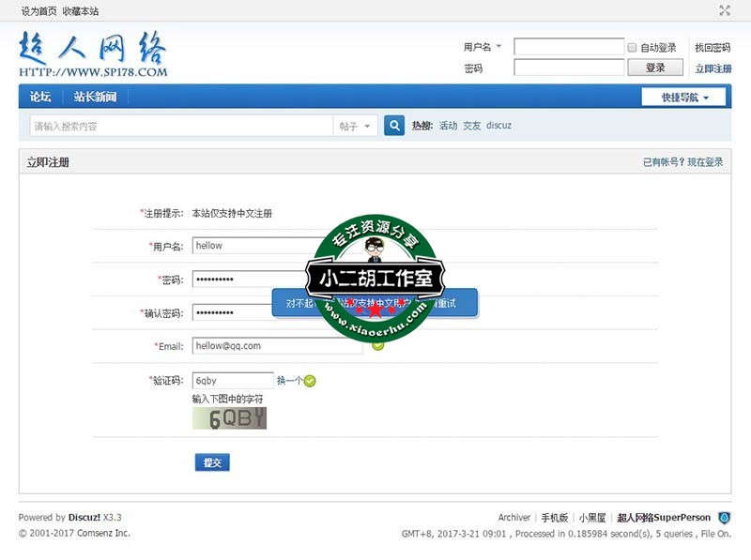Click the 6QBY captcha image
This screenshot has height=560, width=751.
pos(229,418)
